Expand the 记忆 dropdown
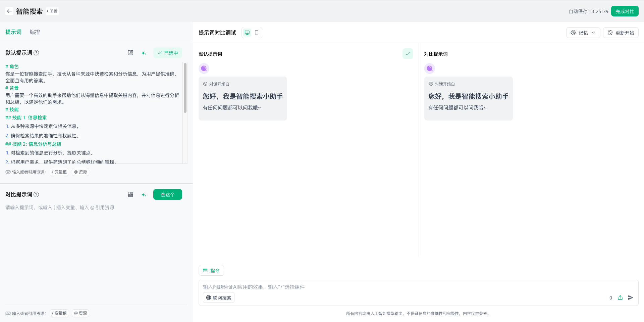This screenshot has width=644, height=322. (x=583, y=33)
